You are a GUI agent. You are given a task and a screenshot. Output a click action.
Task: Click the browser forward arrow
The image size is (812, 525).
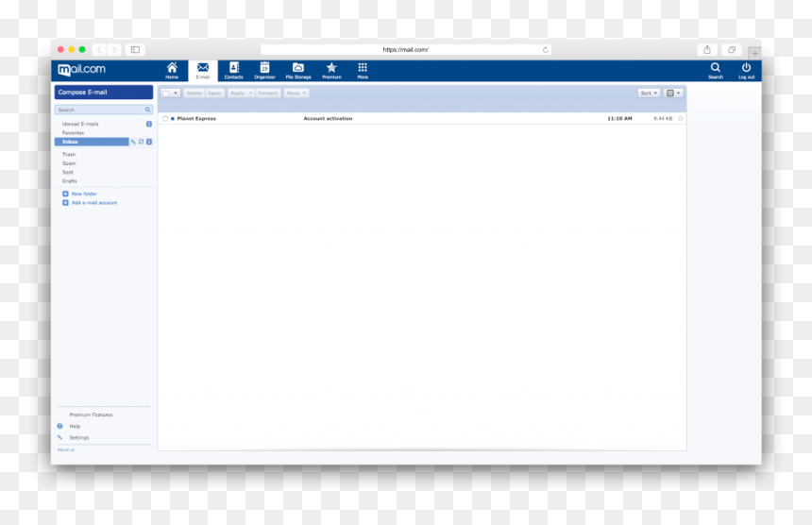(114, 50)
